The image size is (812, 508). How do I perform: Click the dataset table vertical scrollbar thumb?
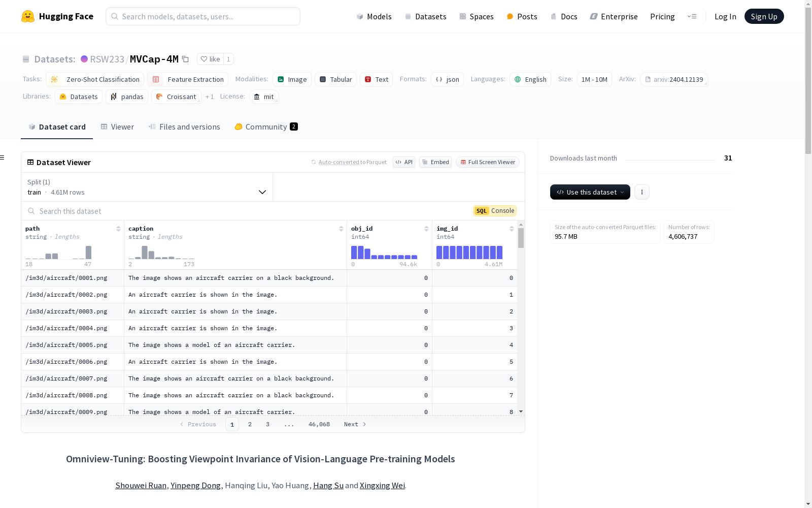point(521,238)
